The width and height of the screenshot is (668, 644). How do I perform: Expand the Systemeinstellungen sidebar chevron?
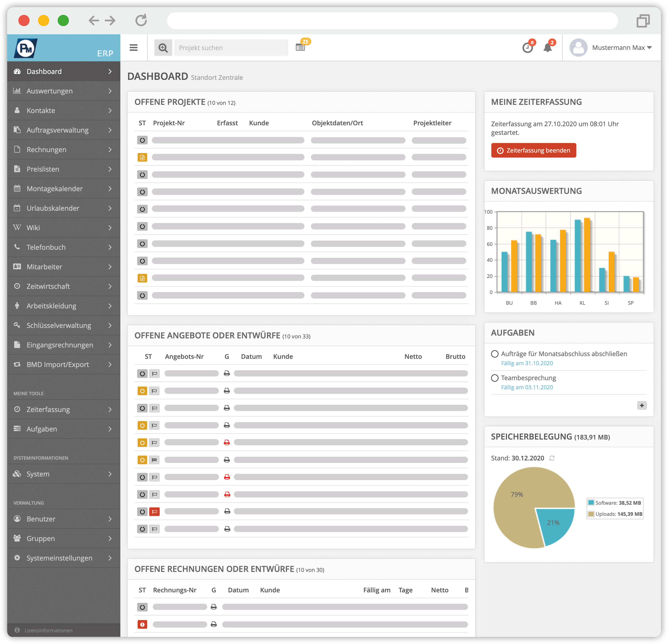110,558
